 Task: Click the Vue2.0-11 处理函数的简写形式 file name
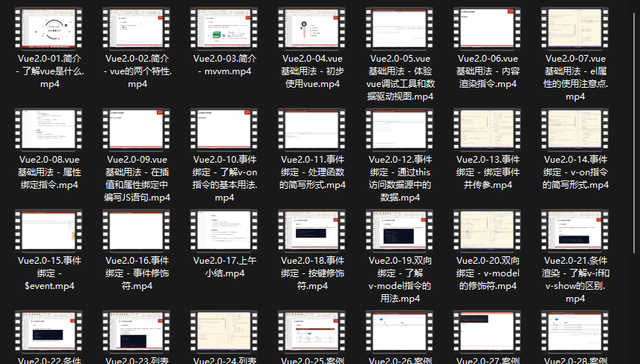click(x=313, y=172)
